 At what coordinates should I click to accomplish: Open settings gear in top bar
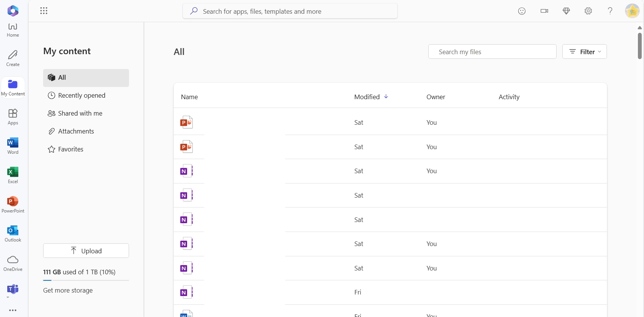click(588, 11)
